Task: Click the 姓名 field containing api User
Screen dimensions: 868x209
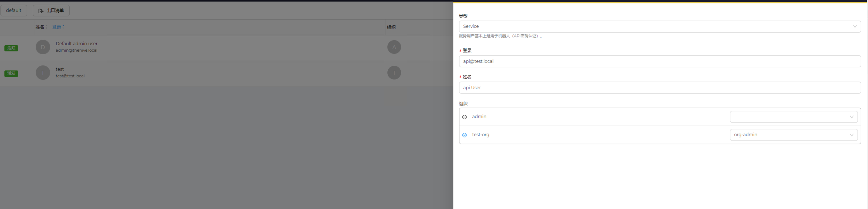Action: [x=659, y=88]
